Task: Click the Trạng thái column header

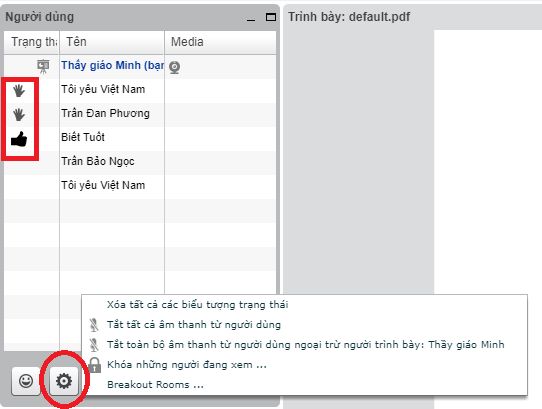Action: pyautogui.click(x=32, y=42)
